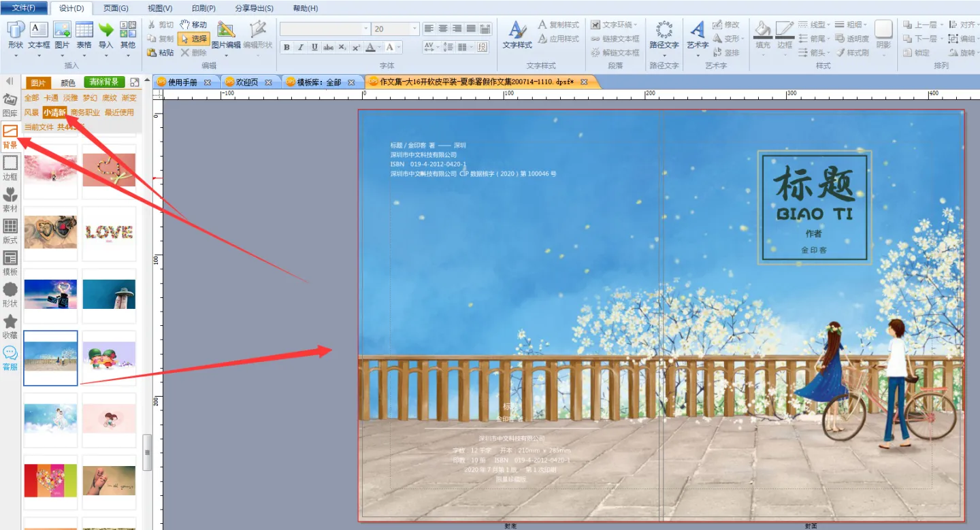Click the 填充 fill bucket icon

(763, 31)
